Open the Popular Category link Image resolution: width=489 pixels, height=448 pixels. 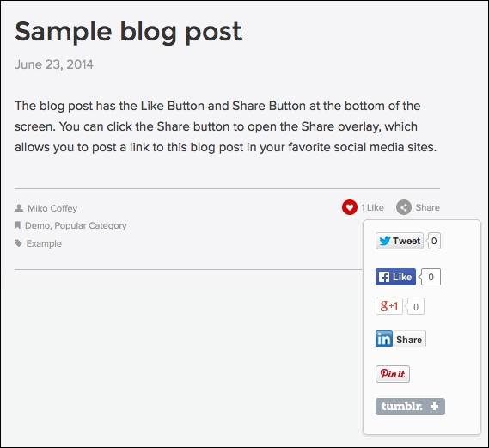(90, 226)
